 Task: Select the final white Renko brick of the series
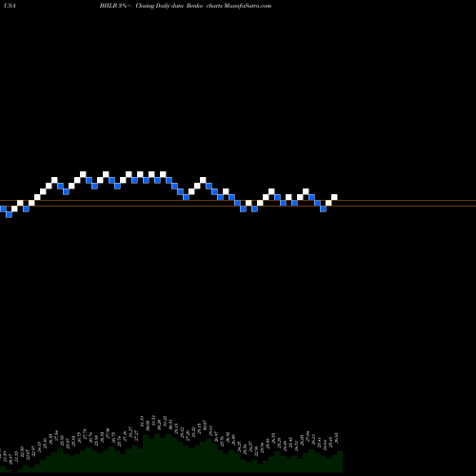334,197
